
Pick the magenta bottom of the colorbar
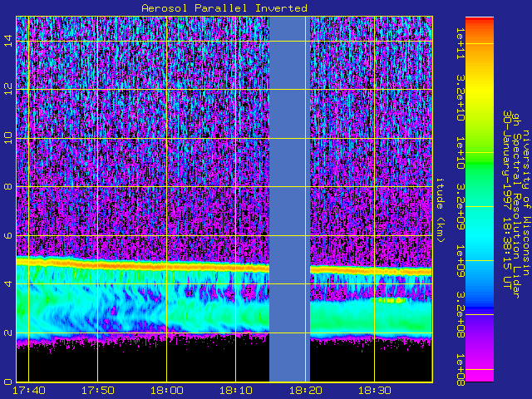pos(480,375)
